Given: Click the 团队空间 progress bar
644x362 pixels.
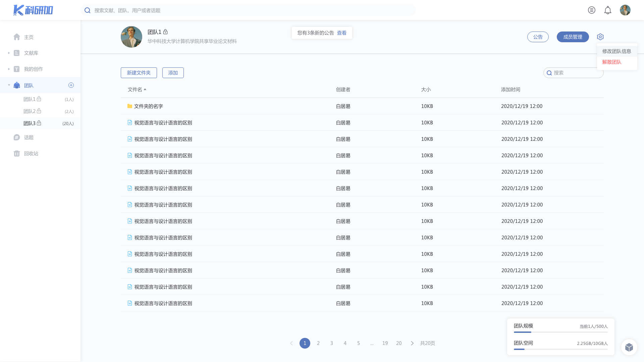Looking at the screenshot, I should point(561,349).
